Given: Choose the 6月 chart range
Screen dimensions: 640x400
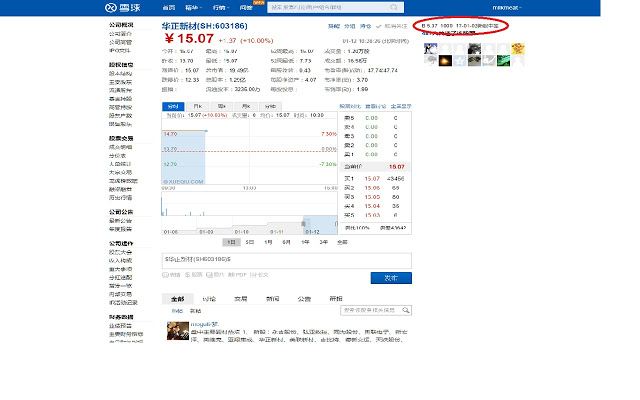Looking at the screenshot, I should (x=287, y=242).
